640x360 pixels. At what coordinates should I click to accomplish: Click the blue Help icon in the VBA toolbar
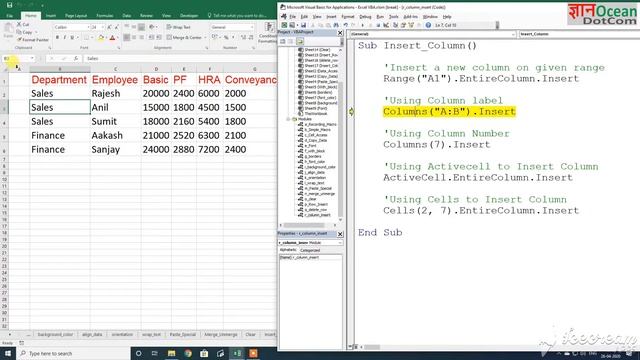[428, 25]
